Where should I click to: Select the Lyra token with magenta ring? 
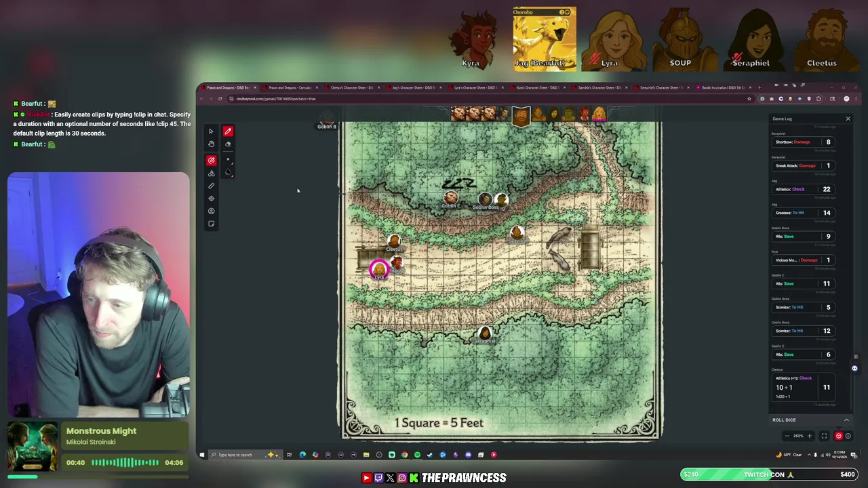[379, 270]
